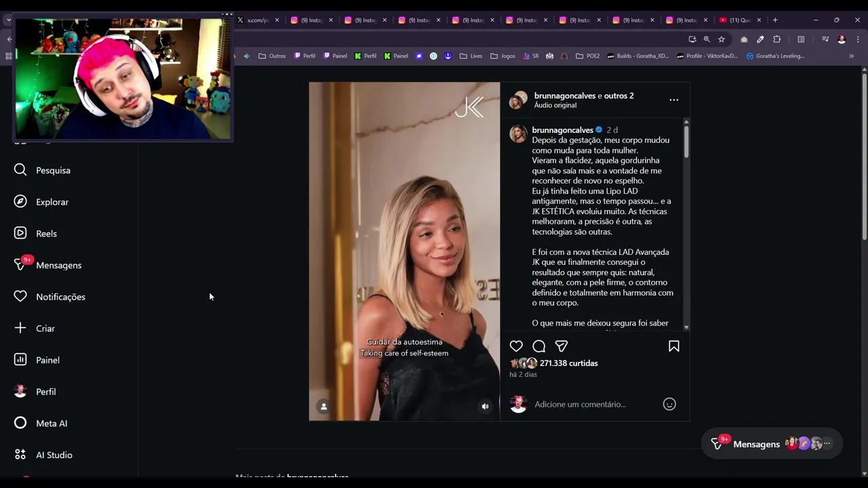Open floating Mensagens chat widget
The image size is (868, 488).
pos(772,444)
